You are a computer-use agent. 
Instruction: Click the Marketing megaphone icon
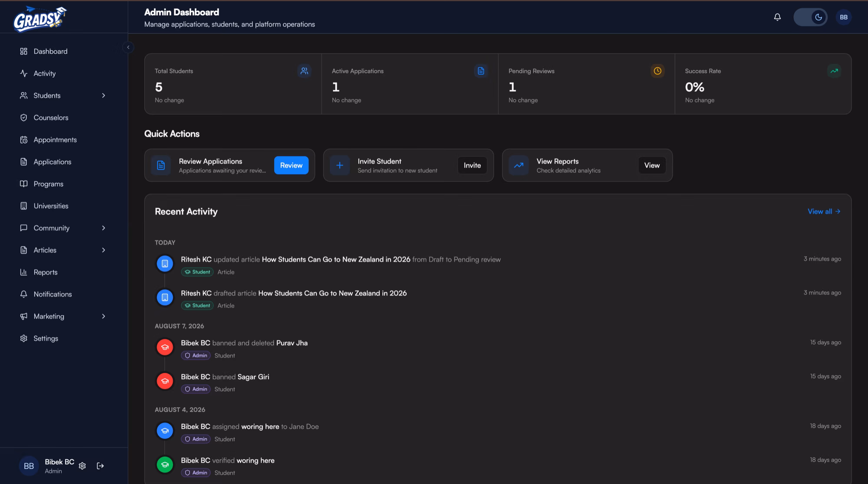[23, 316]
